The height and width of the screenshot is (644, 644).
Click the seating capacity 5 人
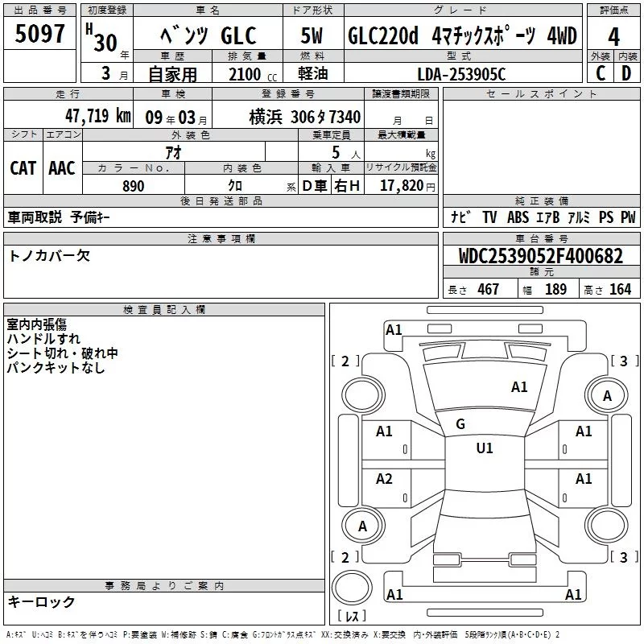[x=345, y=153]
